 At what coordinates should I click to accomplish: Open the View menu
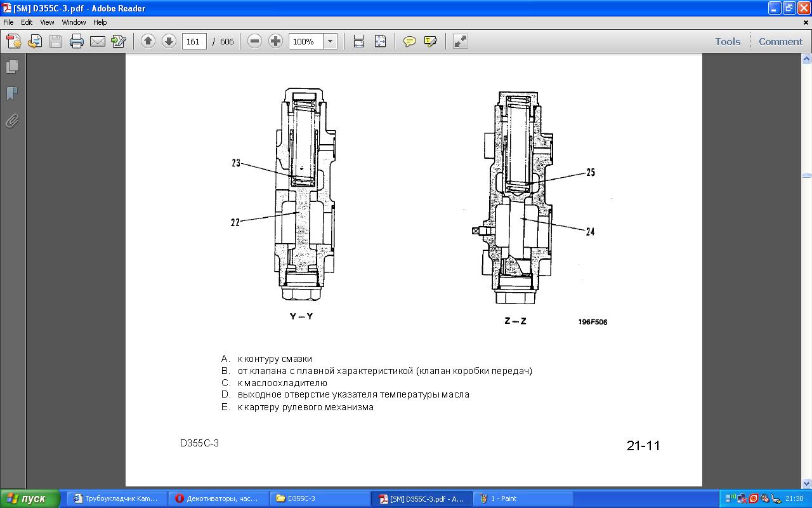[47, 22]
